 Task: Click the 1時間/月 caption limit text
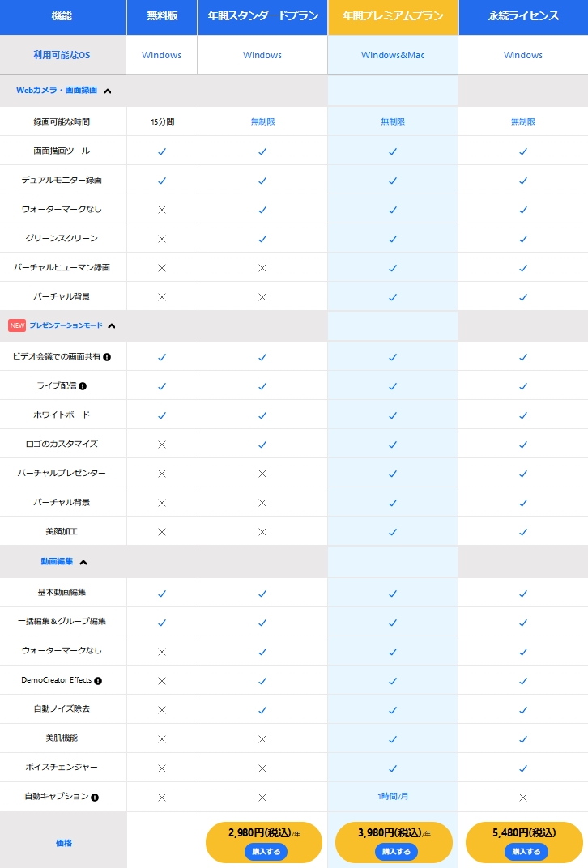(x=393, y=798)
